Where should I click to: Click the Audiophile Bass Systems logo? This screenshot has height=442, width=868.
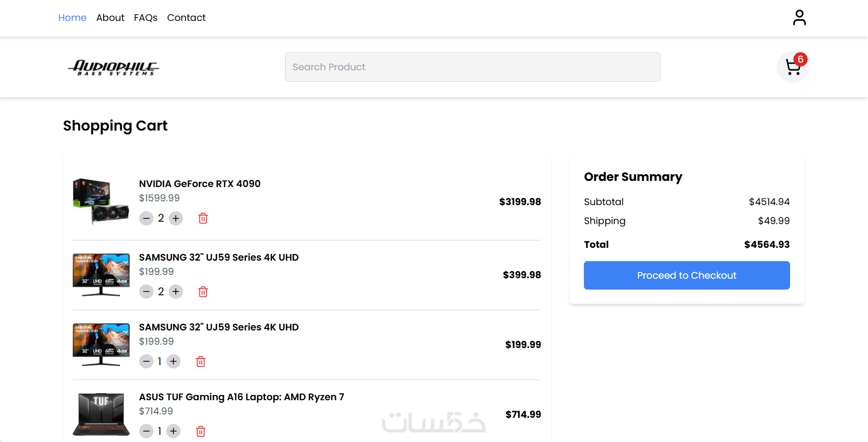(x=114, y=67)
